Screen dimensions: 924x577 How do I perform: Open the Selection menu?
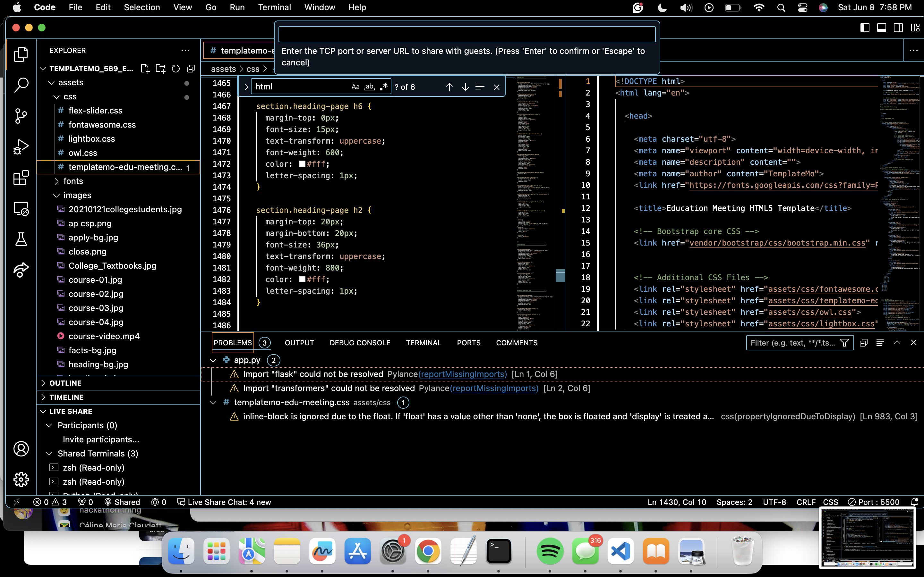pos(142,7)
